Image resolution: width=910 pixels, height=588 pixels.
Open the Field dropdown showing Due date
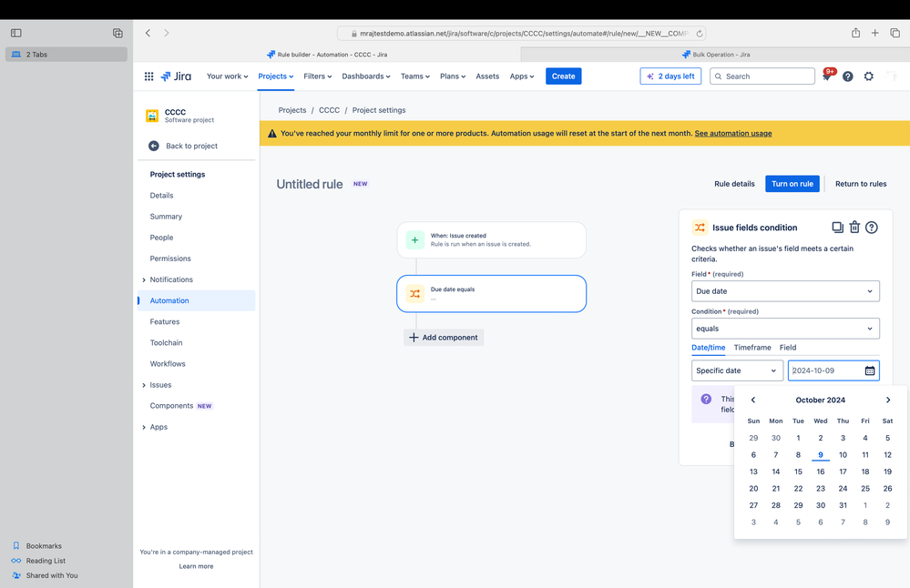785,291
